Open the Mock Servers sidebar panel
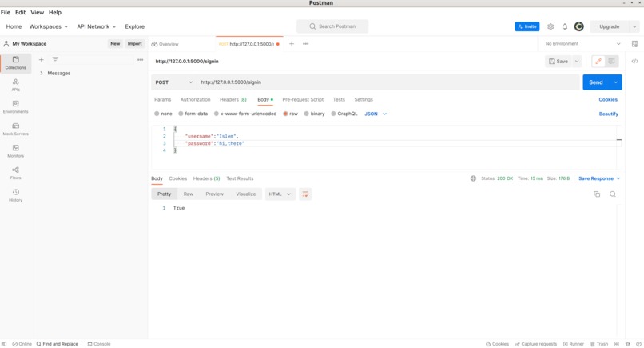 tap(16, 129)
